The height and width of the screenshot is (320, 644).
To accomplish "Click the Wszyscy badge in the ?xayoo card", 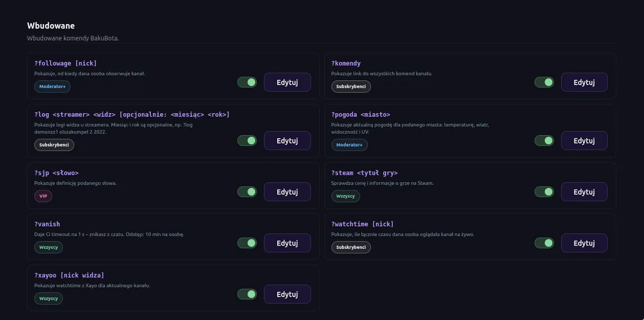I will pyautogui.click(x=49, y=298).
